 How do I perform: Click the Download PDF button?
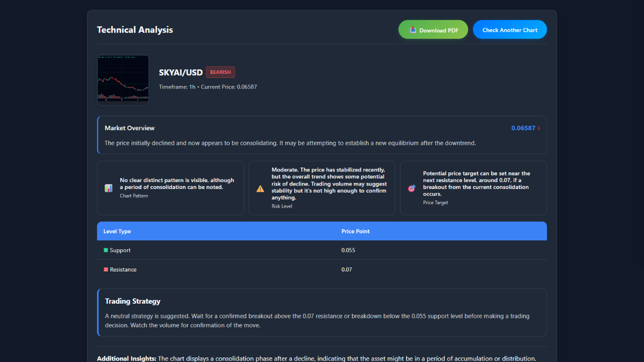click(x=433, y=29)
